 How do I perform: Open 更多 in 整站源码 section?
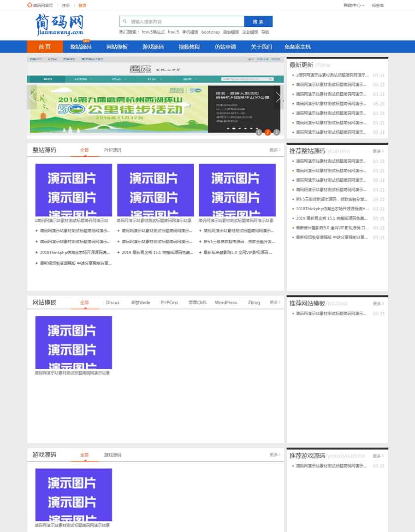click(x=275, y=150)
